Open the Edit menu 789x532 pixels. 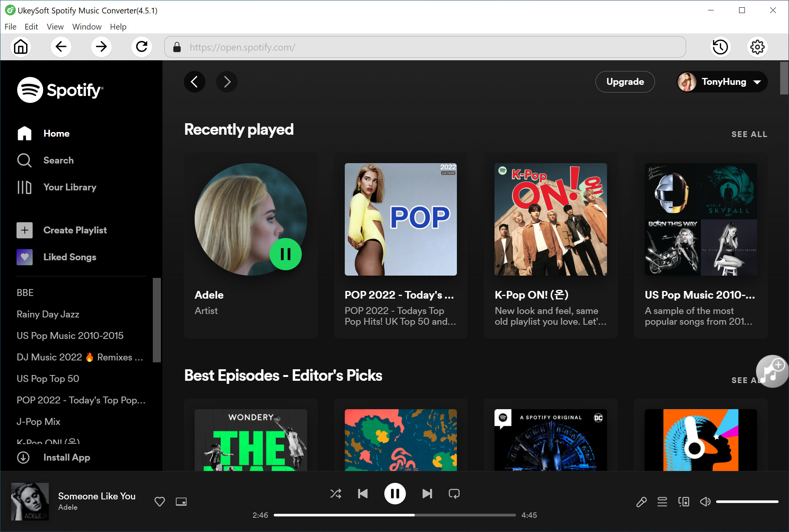pos(31,26)
